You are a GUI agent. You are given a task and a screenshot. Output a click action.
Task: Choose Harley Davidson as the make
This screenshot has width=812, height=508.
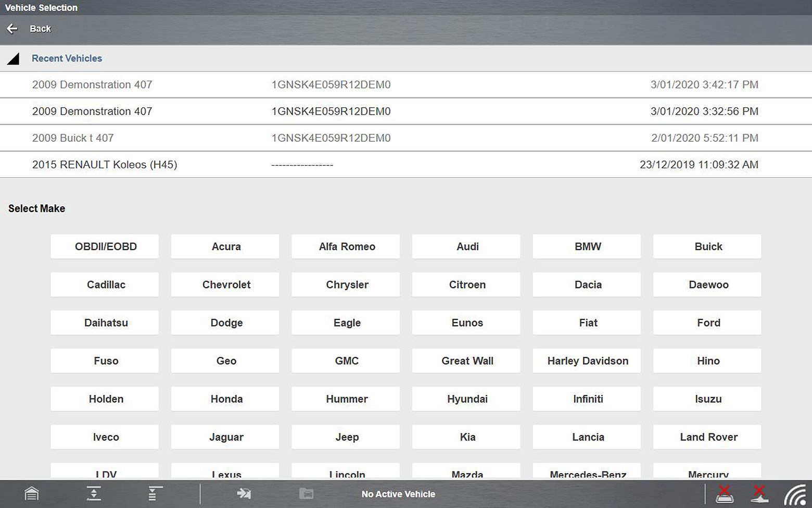click(x=588, y=361)
